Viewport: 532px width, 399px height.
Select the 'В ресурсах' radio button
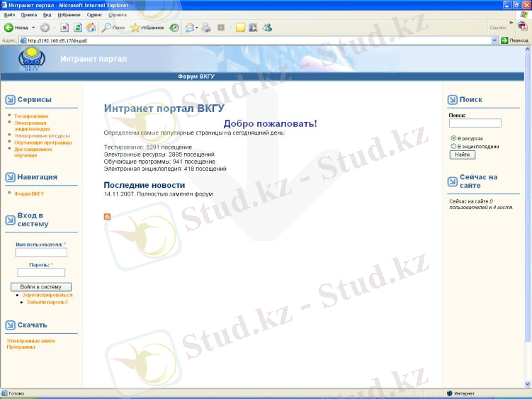[453, 138]
